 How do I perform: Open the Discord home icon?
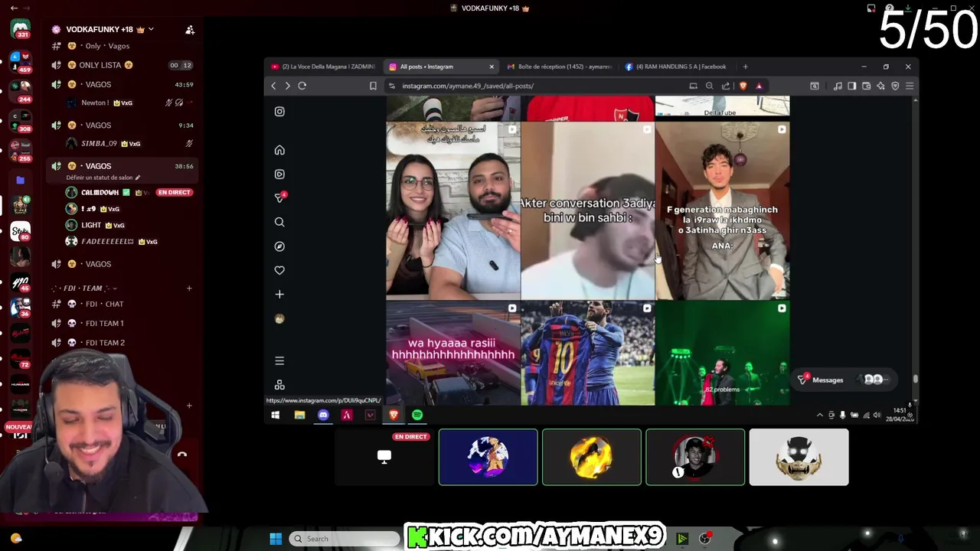pos(21,30)
